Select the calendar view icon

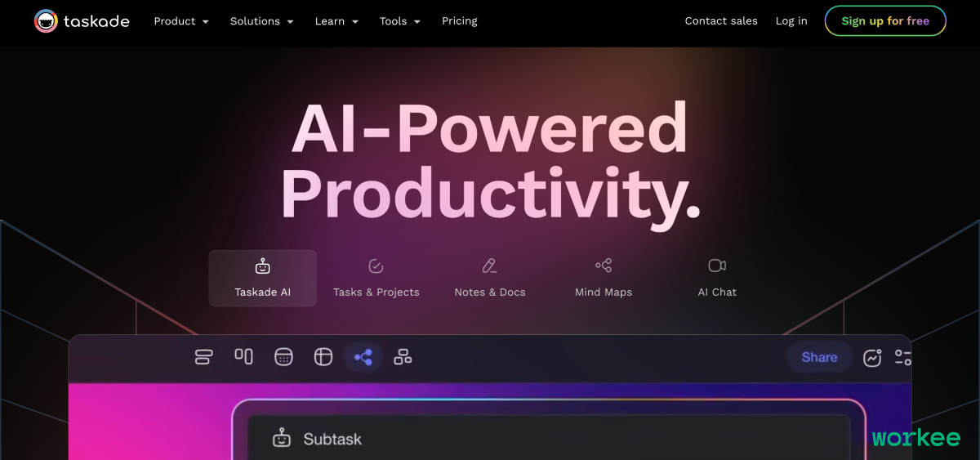pos(283,357)
